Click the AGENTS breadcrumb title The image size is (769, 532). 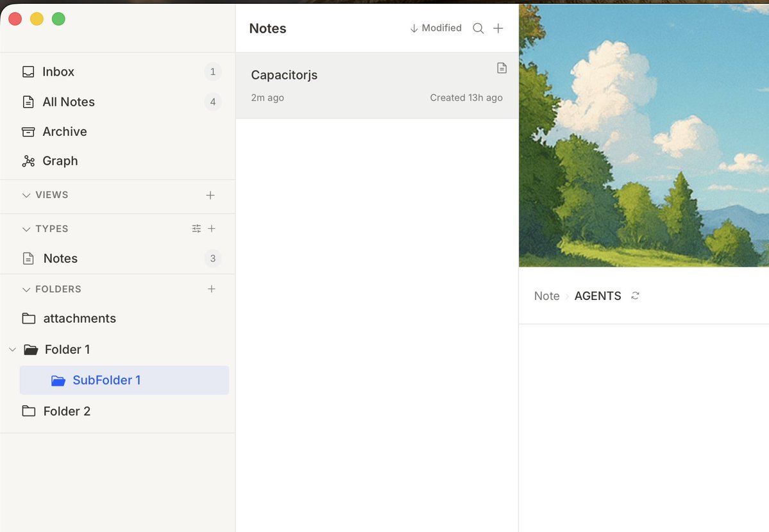598,295
